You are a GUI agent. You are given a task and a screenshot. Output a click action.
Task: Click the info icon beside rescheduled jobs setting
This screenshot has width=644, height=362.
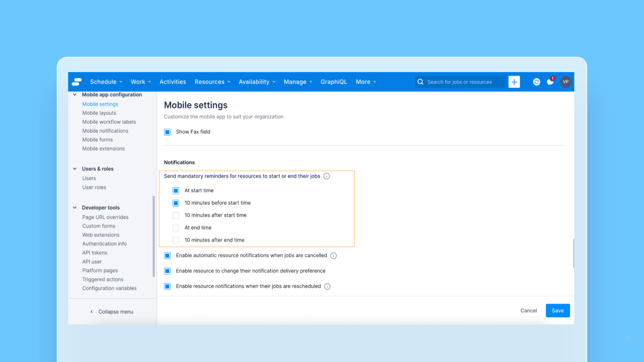327,286
